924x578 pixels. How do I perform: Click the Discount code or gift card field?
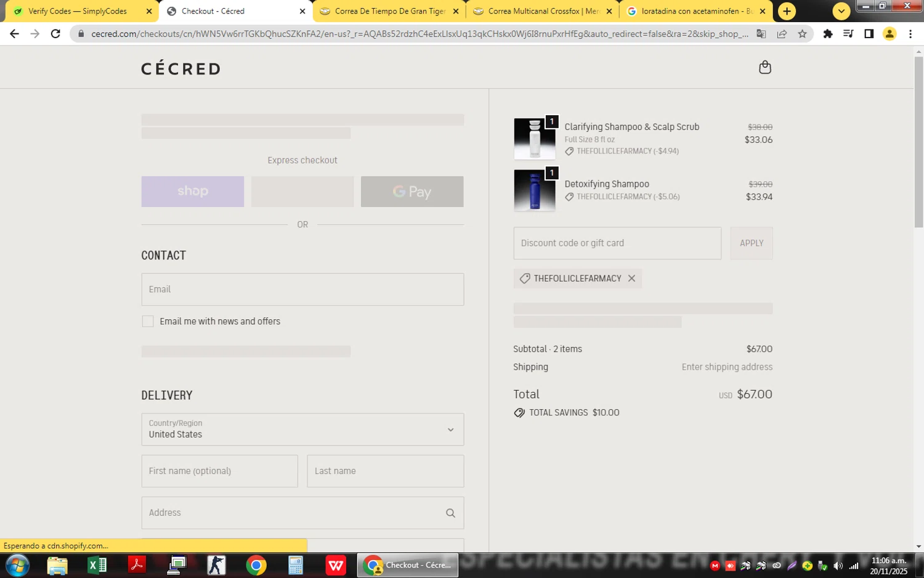(617, 243)
